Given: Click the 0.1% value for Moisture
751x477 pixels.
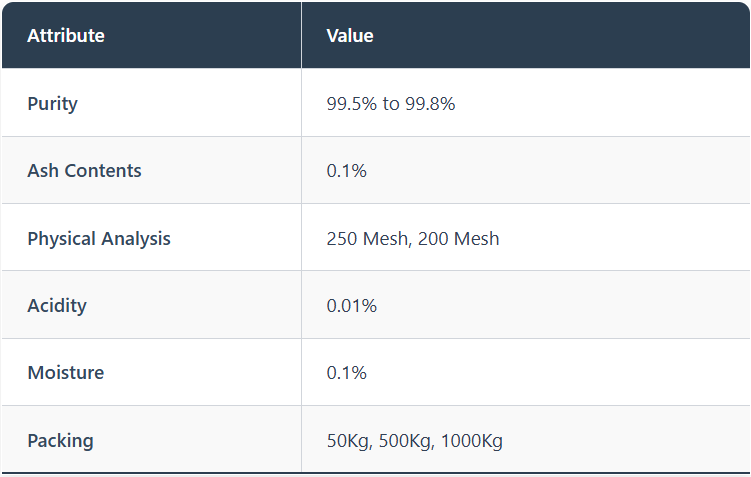Looking at the screenshot, I should [x=346, y=373].
